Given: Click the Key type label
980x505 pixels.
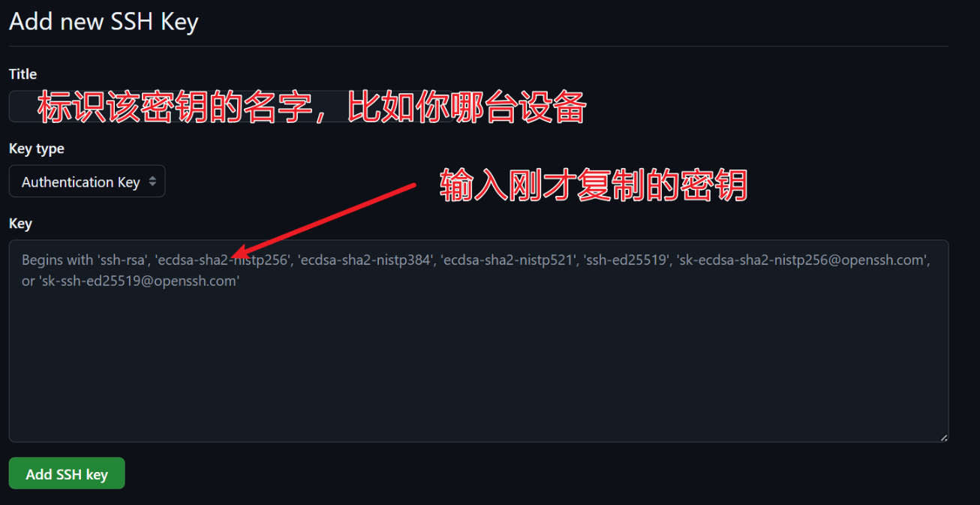Looking at the screenshot, I should [37, 149].
